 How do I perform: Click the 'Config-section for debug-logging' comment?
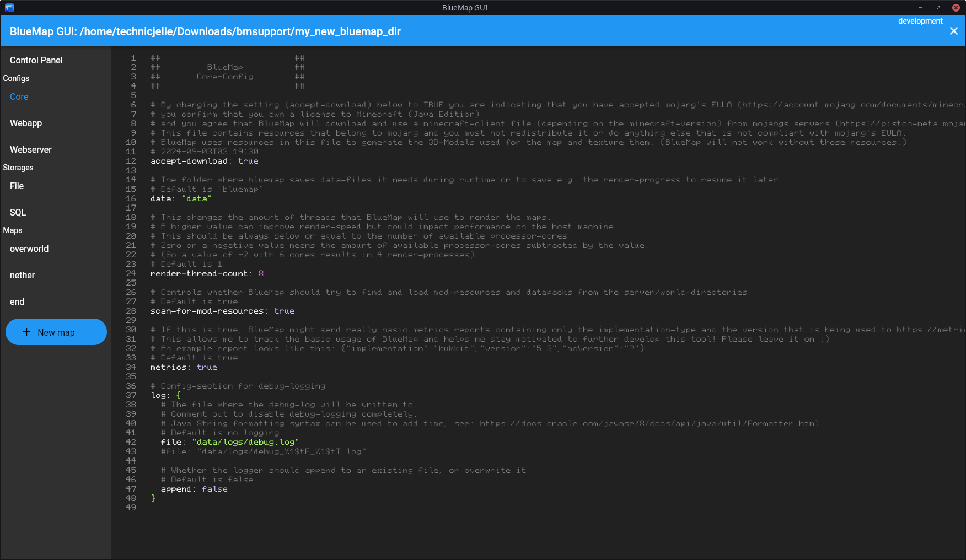pos(238,386)
